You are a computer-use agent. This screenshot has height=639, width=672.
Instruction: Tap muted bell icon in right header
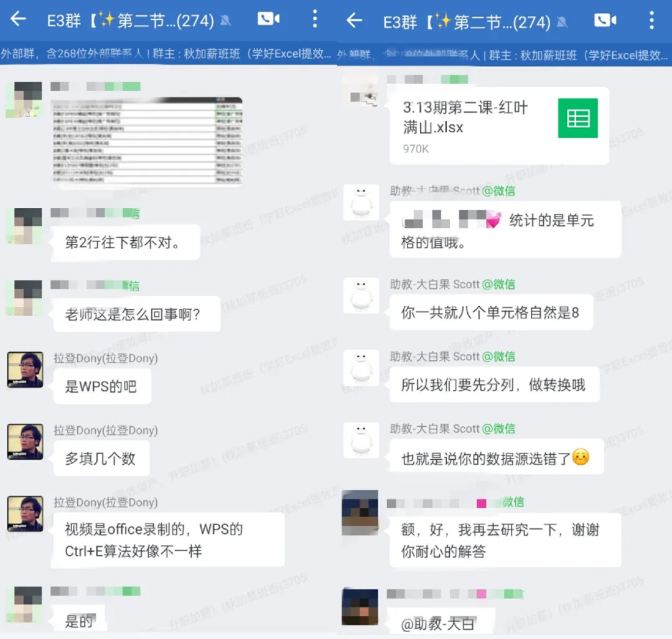[562, 22]
